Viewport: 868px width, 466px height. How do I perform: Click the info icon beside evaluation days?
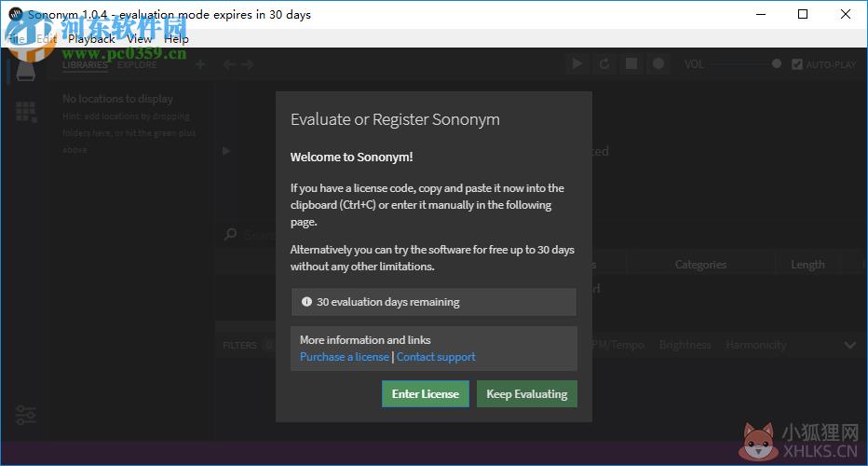click(306, 302)
